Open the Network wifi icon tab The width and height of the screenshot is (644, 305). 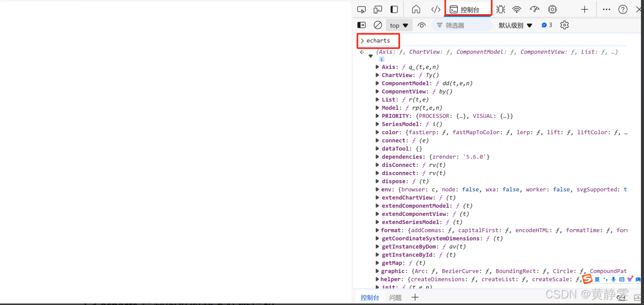pos(517,9)
